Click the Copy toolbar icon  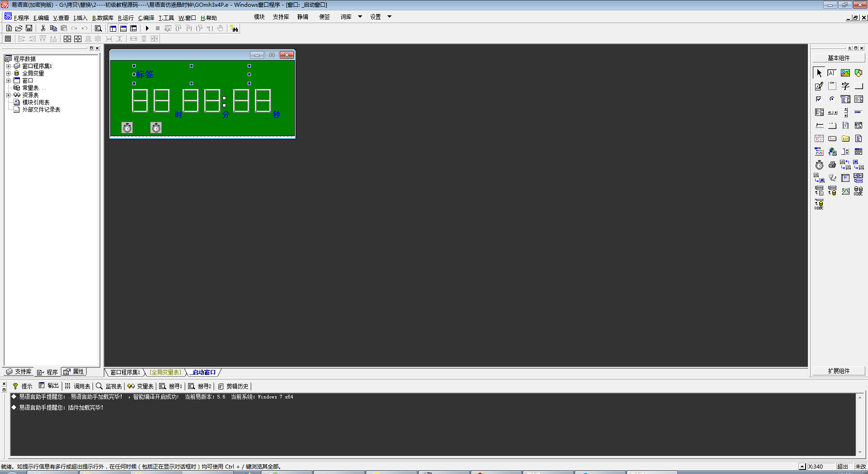pyautogui.click(x=53, y=28)
